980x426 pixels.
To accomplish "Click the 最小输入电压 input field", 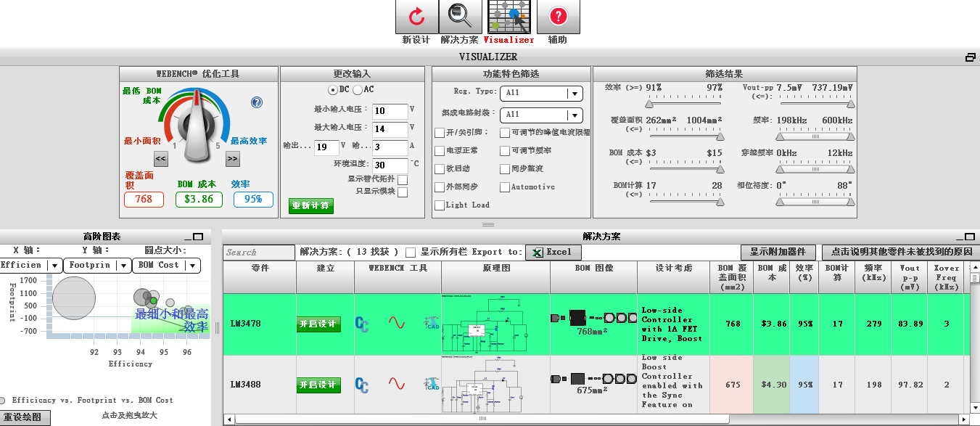I will 390,111.
